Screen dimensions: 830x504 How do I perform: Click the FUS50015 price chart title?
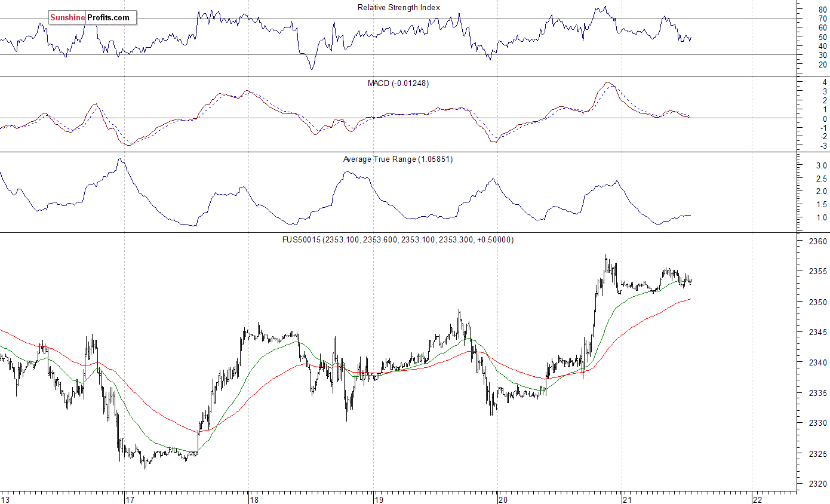tap(398, 239)
